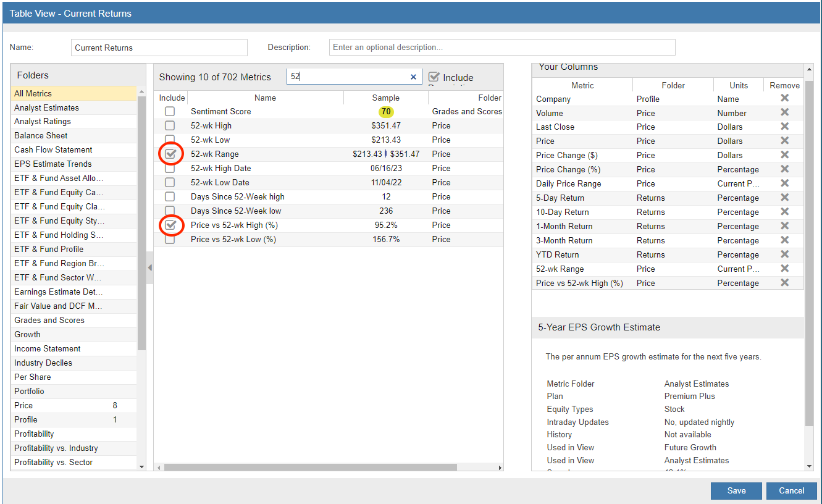Remove the Company column via X icon
This screenshot has height=504, width=822.
coord(784,98)
